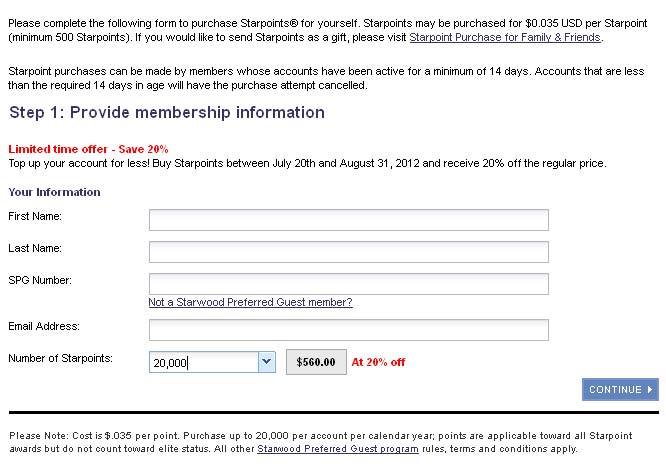Click the blue CONTINUE button
The width and height of the screenshot is (666, 469).
(620, 390)
